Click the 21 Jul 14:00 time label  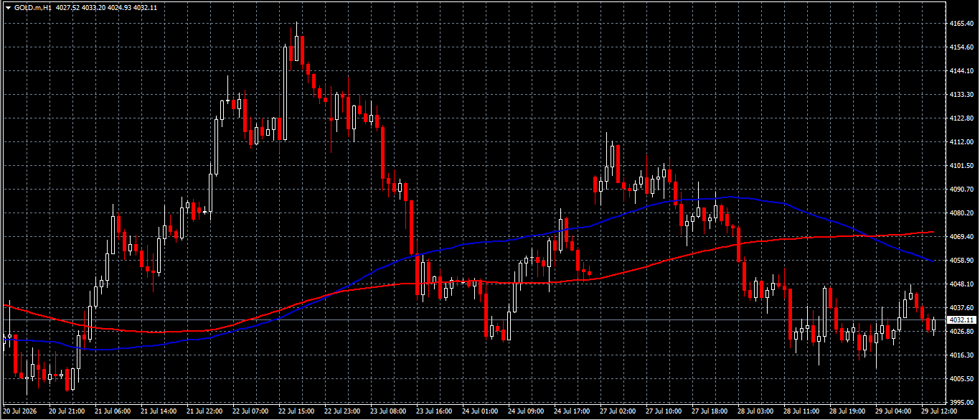tap(159, 412)
